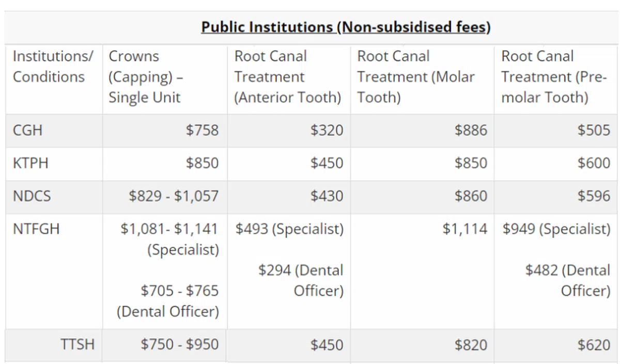Screen dimensions: 620x364
Task: Click the $1,114 NTFGH molar fee
Action: [464, 229]
